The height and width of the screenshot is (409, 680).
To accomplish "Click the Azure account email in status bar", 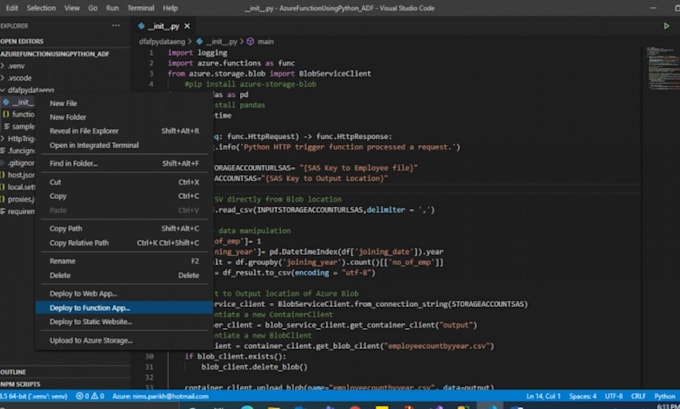I will point(160,396).
